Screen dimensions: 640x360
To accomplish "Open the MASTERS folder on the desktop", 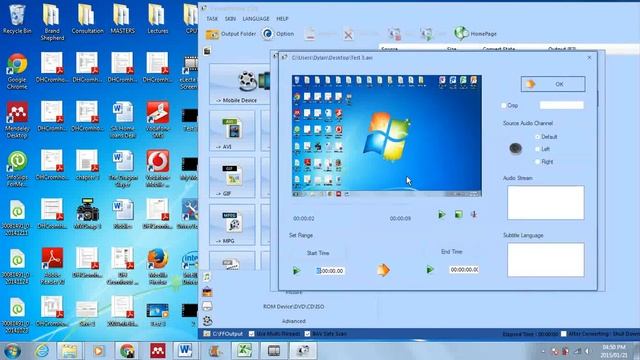I will pos(122,19).
